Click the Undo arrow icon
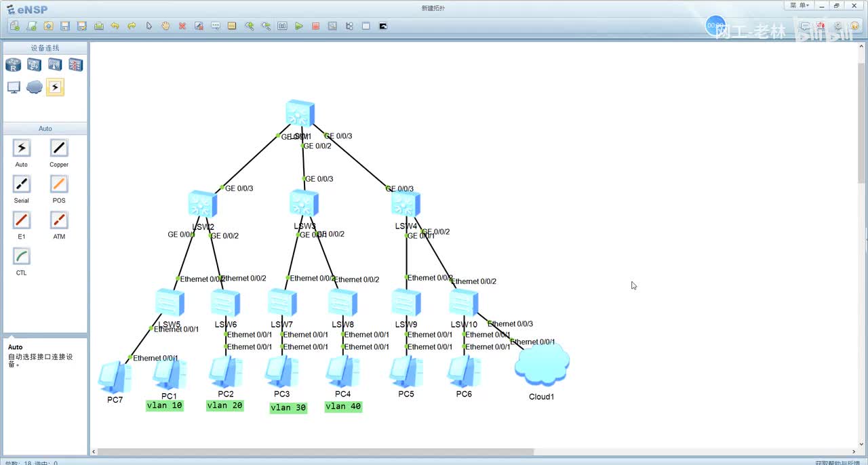 [115, 26]
